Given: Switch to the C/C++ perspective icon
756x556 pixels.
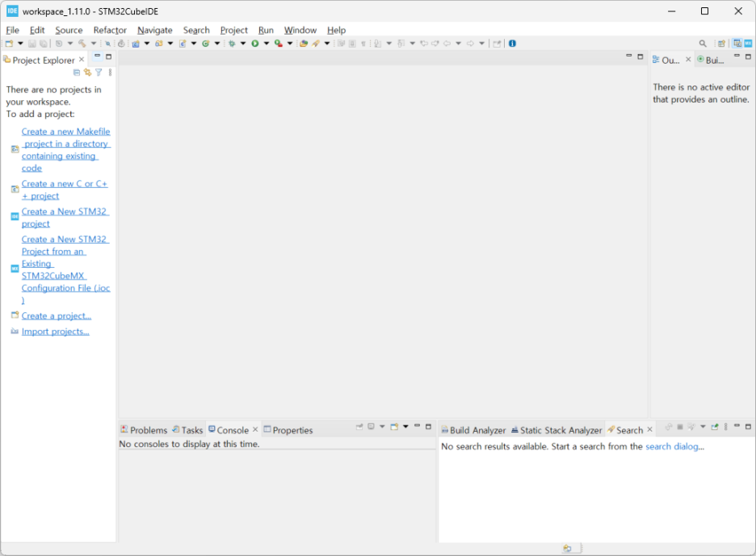Looking at the screenshot, I should coord(737,44).
